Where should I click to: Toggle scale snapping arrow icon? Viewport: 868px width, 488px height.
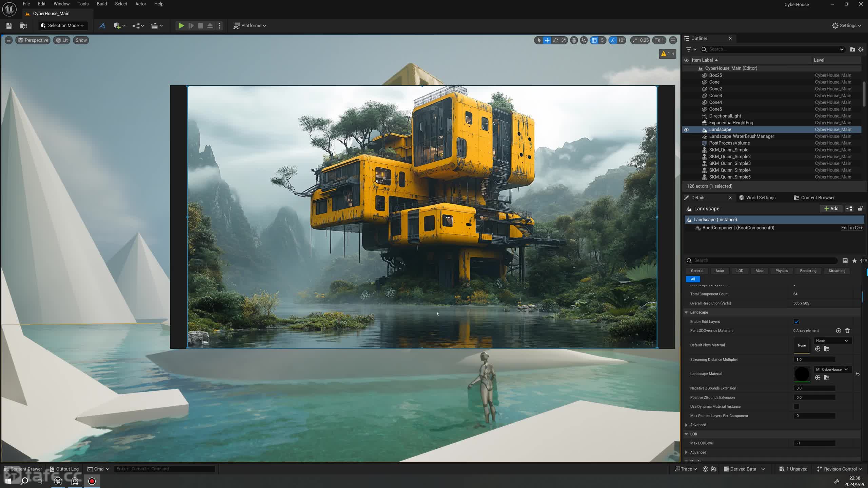coord(635,40)
